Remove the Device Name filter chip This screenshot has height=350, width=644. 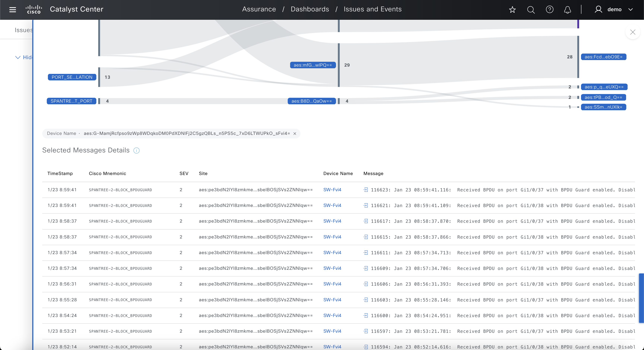[295, 133]
